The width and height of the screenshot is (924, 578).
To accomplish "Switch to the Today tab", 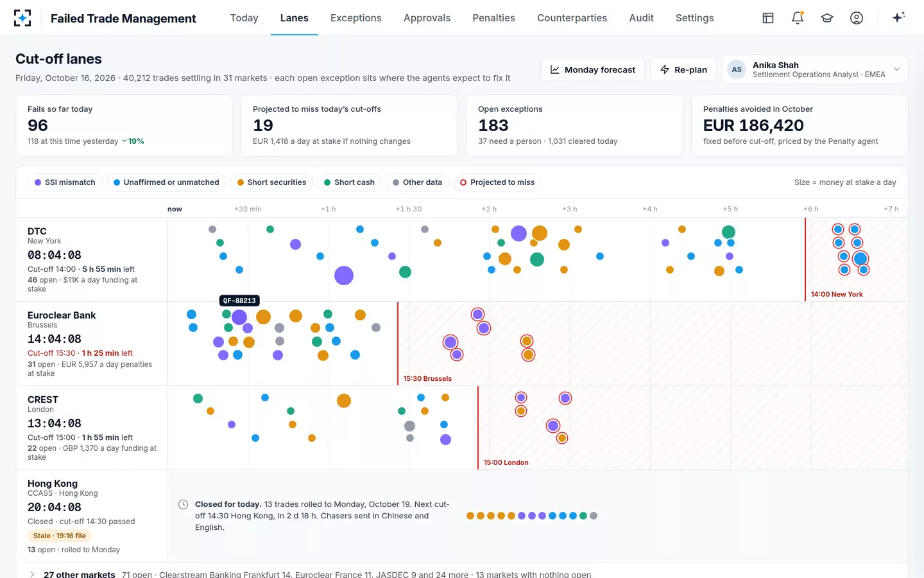I will pyautogui.click(x=244, y=18).
